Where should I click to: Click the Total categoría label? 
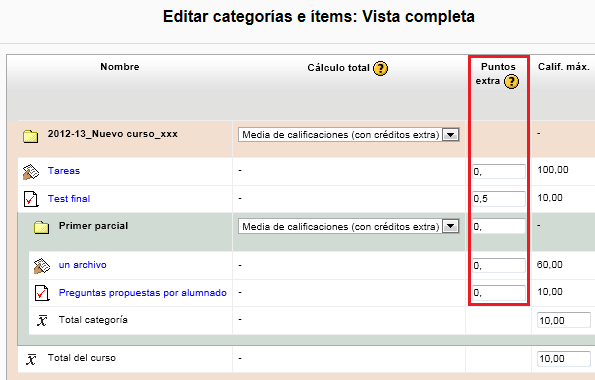93,320
